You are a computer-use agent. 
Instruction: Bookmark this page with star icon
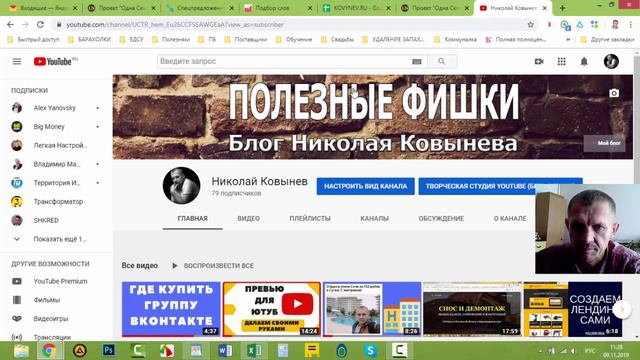tap(531, 24)
